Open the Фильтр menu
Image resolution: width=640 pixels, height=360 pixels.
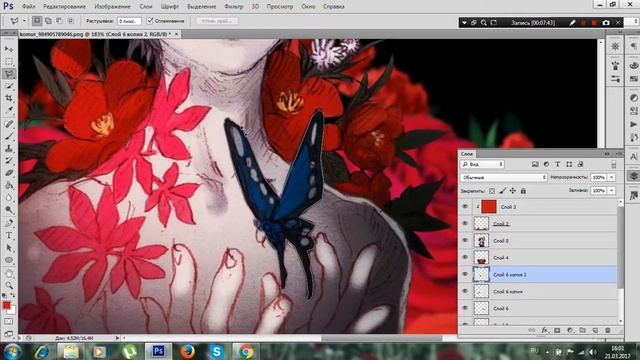point(233,7)
